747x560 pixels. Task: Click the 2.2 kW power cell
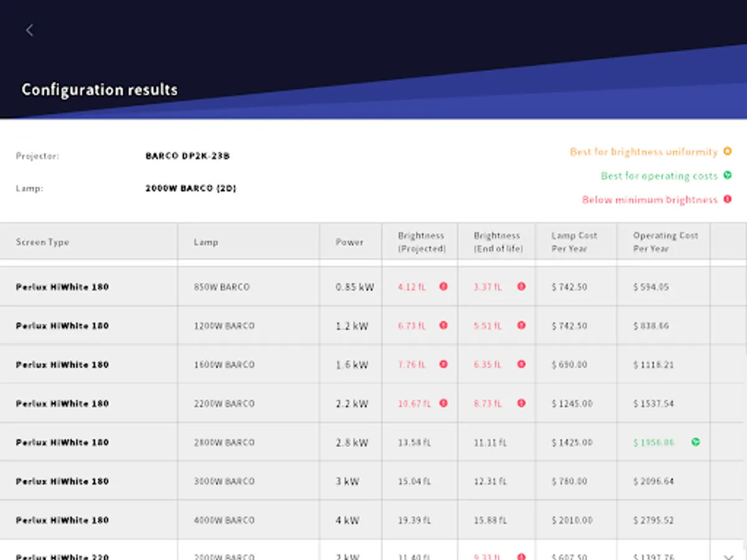click(352, 403)
